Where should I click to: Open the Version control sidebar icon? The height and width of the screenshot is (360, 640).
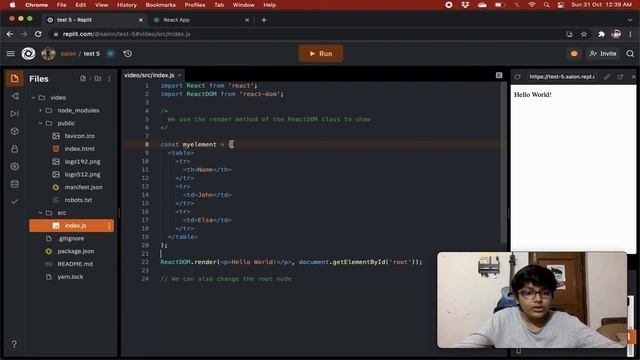tap(15, 96)
